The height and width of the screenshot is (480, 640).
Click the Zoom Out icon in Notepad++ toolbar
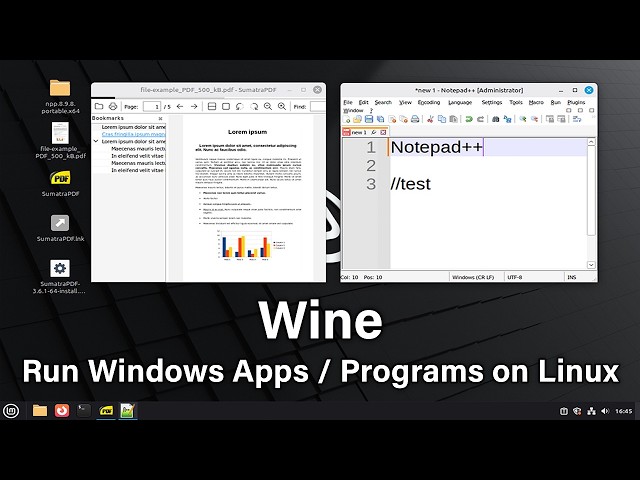(x=534, y=119)
